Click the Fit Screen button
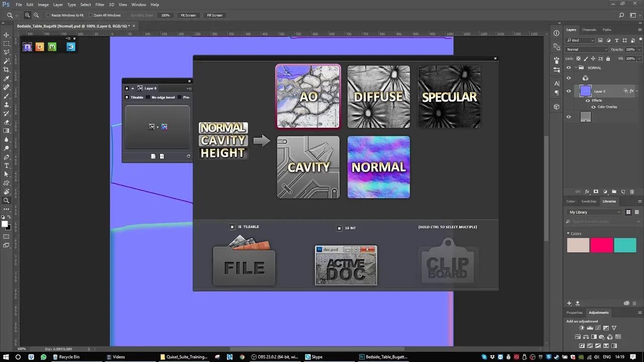 point(188,15)
